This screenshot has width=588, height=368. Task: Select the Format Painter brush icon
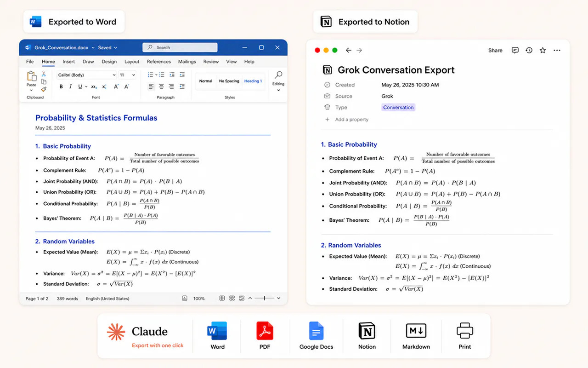[x=44, y=89]
